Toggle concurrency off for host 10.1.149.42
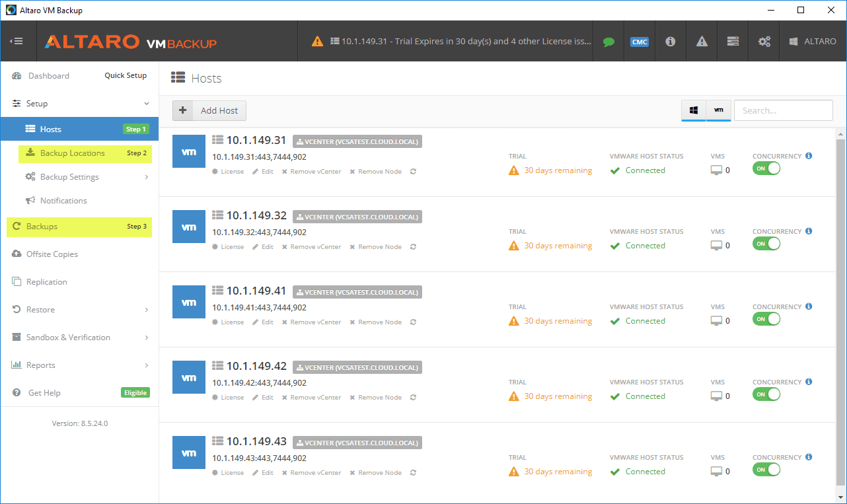This screenshot has width=847, height=504. [x=766, y=394]
